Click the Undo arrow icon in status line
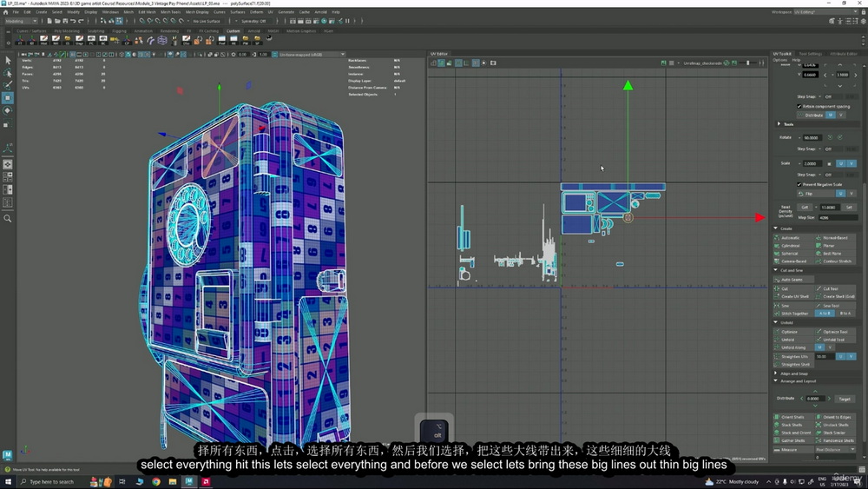Image resolution: width=868 pixels, height=489 pixels. (73, 21)
